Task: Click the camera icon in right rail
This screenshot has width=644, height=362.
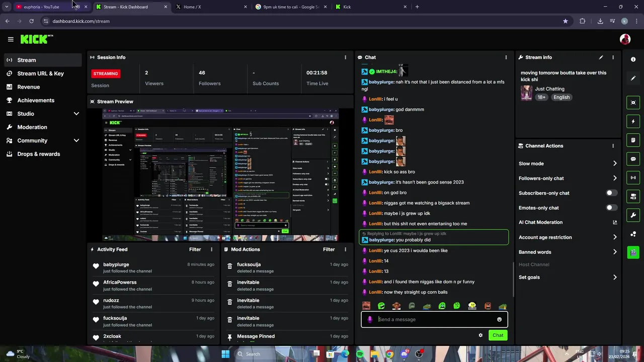Action: pos(633,196)
